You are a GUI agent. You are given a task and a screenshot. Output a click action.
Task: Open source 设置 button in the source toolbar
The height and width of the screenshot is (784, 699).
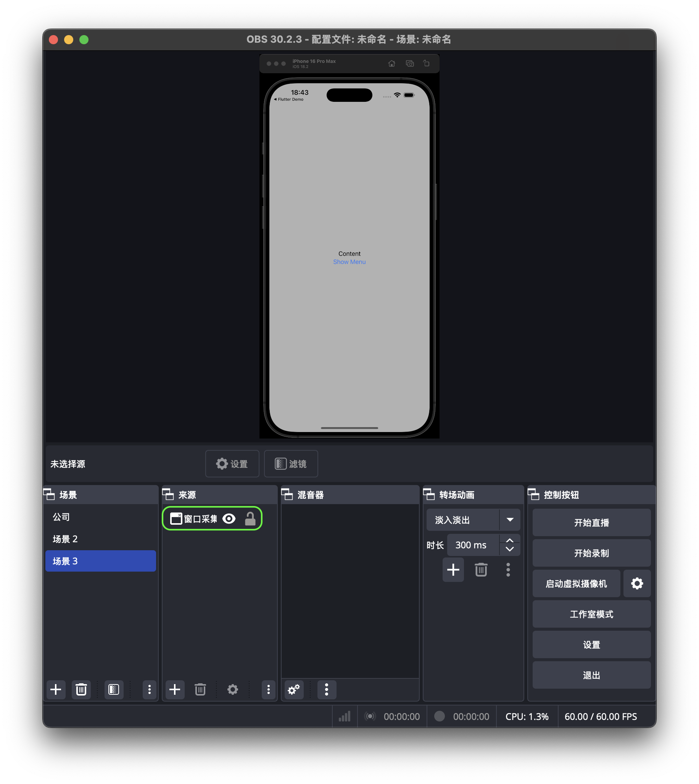point(232,464)
